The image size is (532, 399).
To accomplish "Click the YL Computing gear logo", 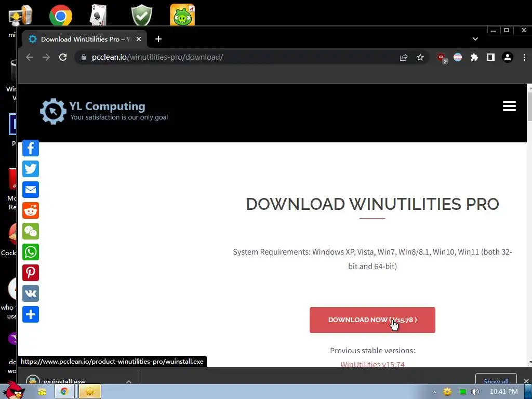I will tap(54, 111).
